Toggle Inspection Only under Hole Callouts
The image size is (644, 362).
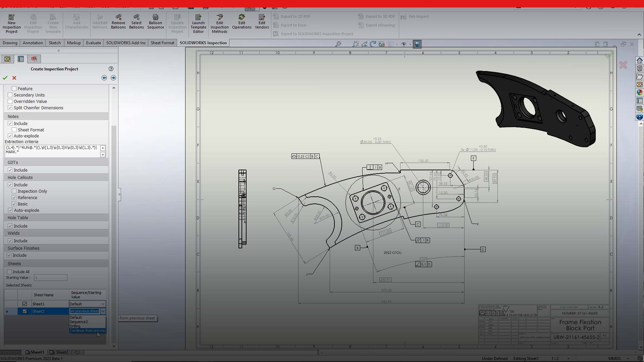pyautogui.click(x=14, y=191)
